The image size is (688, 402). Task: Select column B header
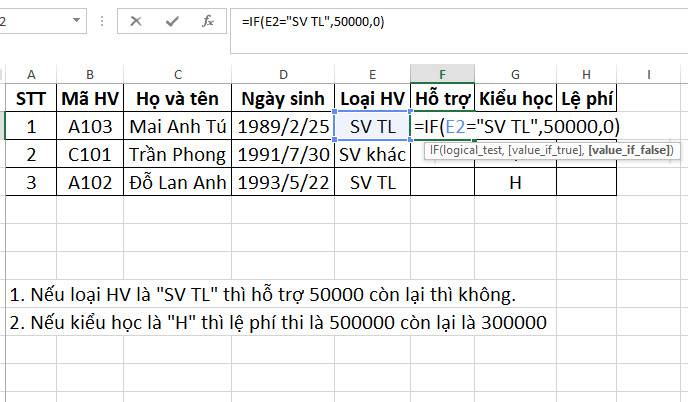(x=90, y=74)
